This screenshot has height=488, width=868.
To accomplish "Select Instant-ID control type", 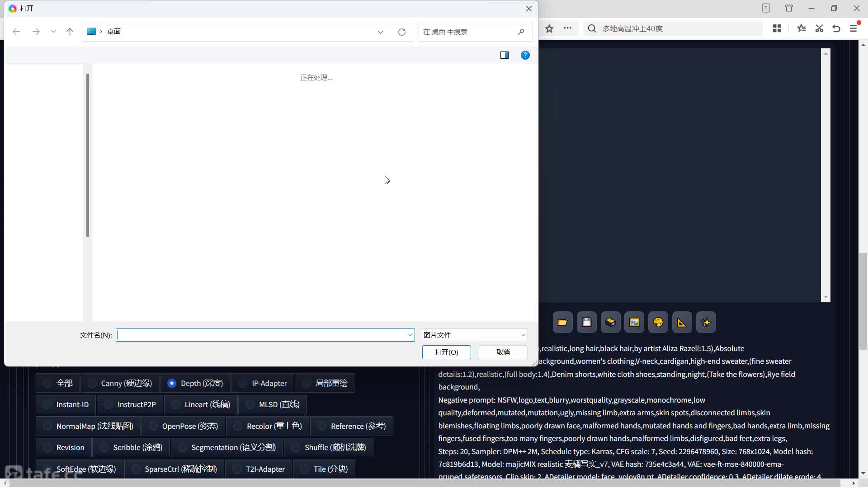I will coord(66,404).
